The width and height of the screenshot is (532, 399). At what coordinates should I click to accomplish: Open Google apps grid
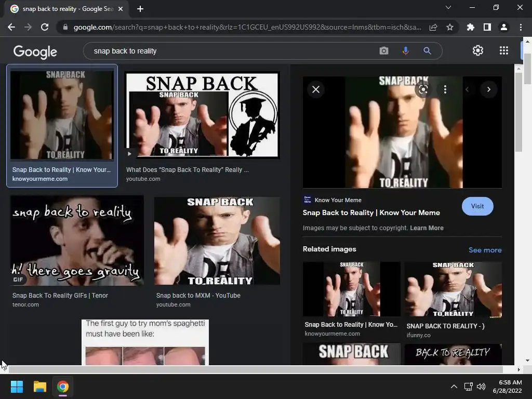pos(504,50)
